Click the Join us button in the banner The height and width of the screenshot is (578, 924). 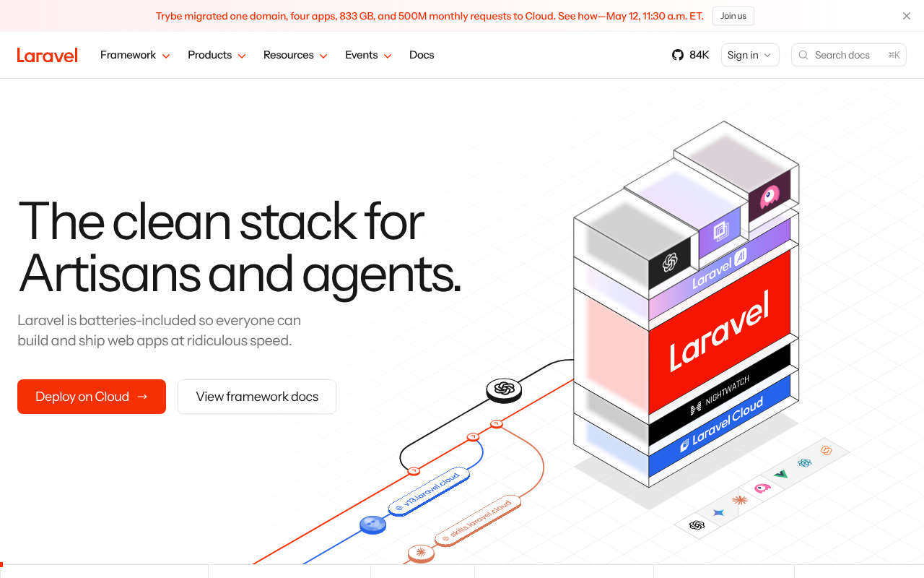(733, 16)
